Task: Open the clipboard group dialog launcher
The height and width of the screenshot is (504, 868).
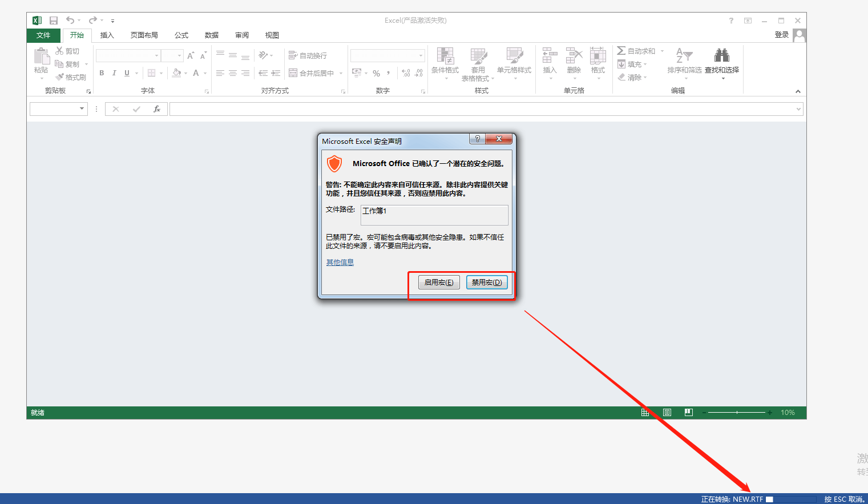Action: [x=88, y=91]
